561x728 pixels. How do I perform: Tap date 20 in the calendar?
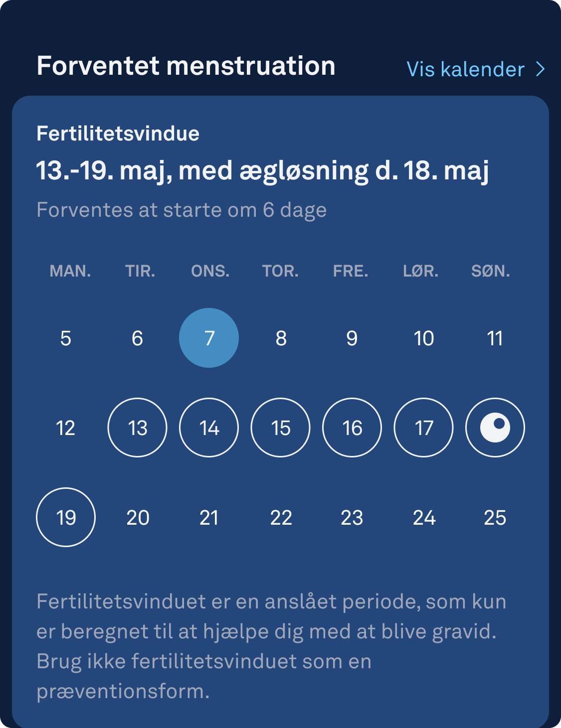coord(138,518)
